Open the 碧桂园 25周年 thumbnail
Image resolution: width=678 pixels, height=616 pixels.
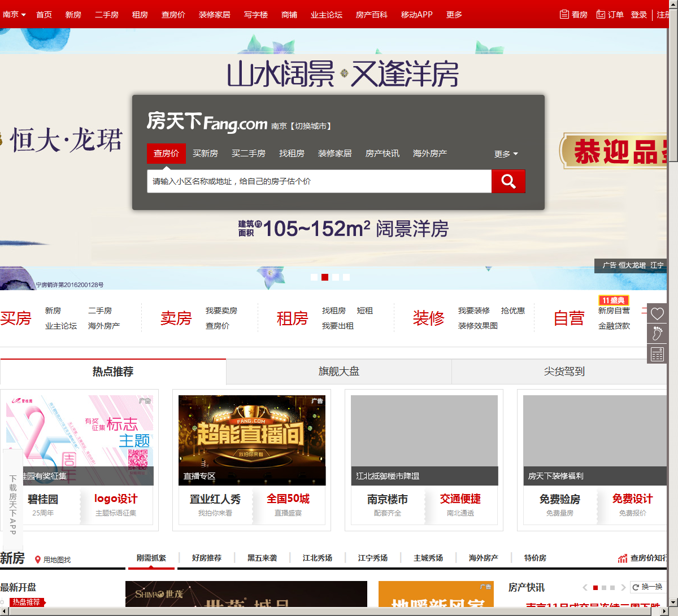[x=80, y=440]
